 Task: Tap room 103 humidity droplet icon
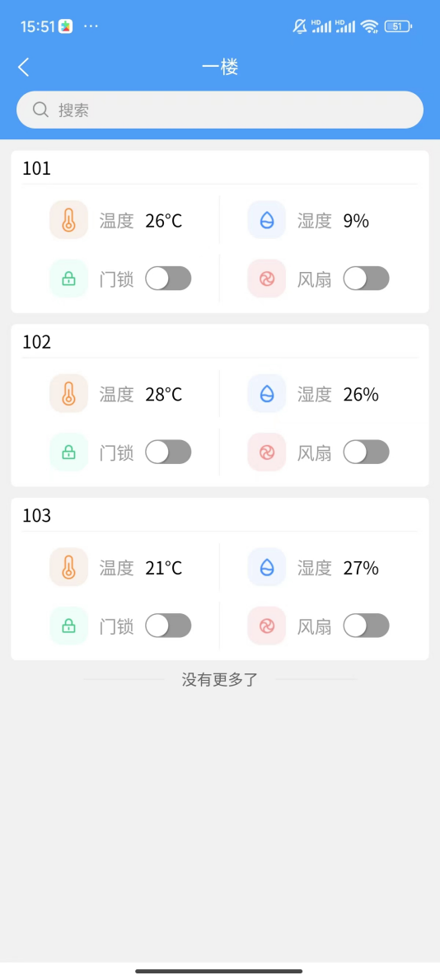click(x=267, y=568)
